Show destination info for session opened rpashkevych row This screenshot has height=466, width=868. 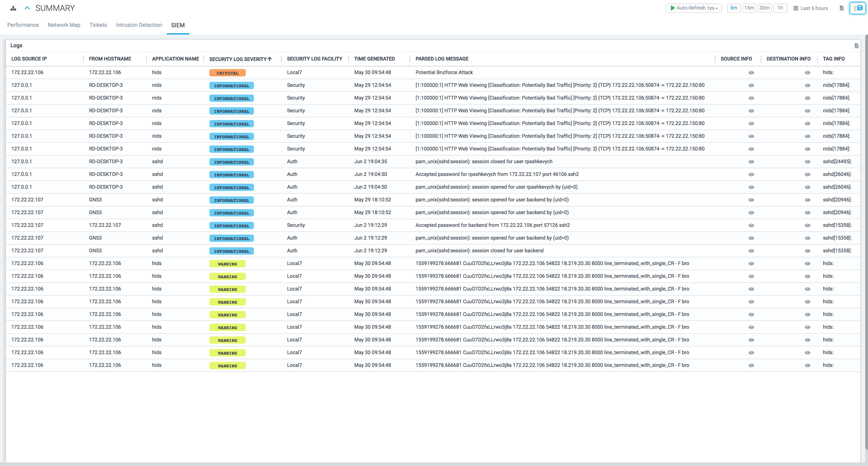tap(807, 188)
